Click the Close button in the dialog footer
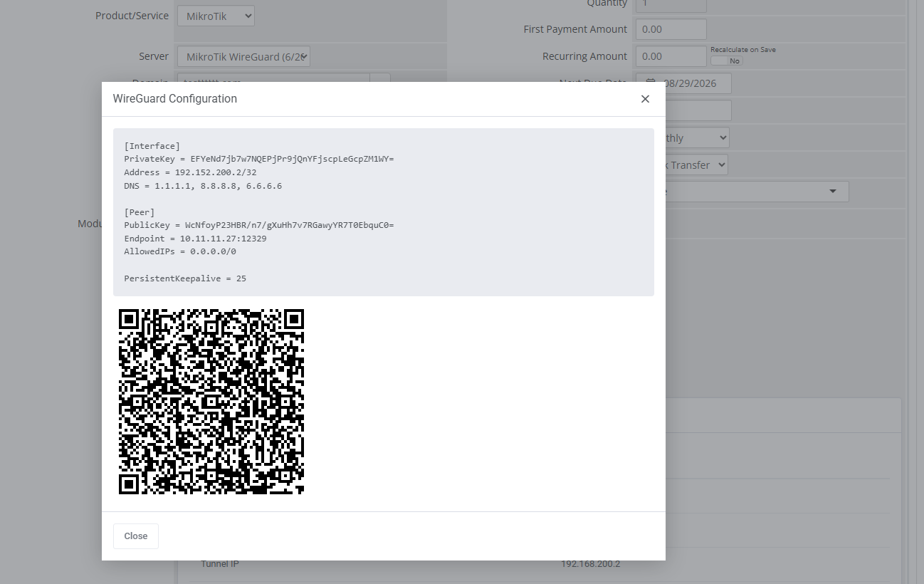Image resolution: width=924 pixels, height=584 pixels. (136, 536)
